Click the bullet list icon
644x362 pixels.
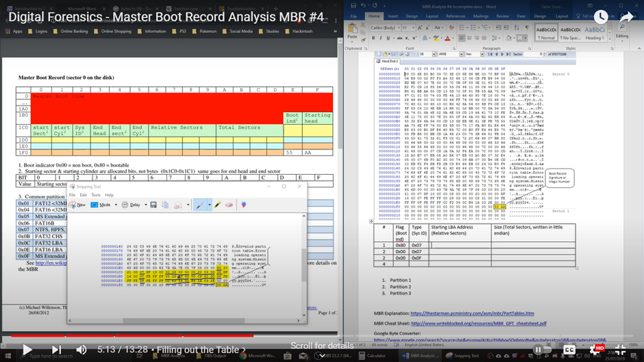click(x=462, y=27)
